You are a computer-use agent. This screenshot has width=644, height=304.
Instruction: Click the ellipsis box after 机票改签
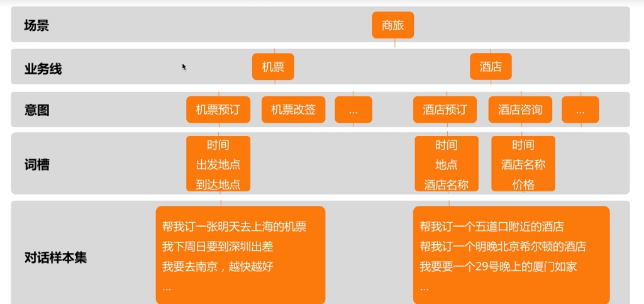point(353,110)
